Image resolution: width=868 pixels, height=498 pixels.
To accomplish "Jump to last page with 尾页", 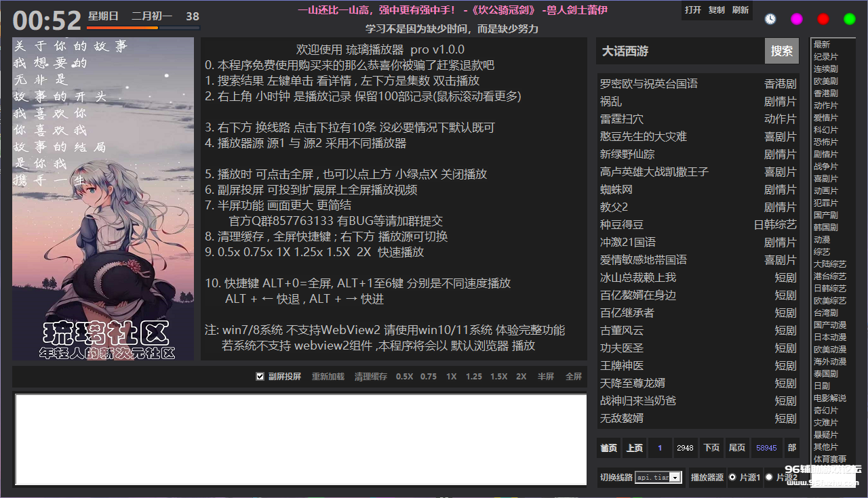I will [737, 448].
